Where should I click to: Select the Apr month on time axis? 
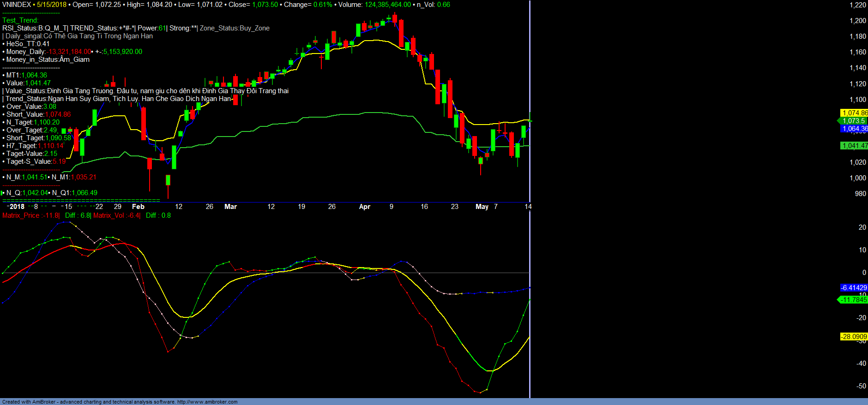point(364,207)
